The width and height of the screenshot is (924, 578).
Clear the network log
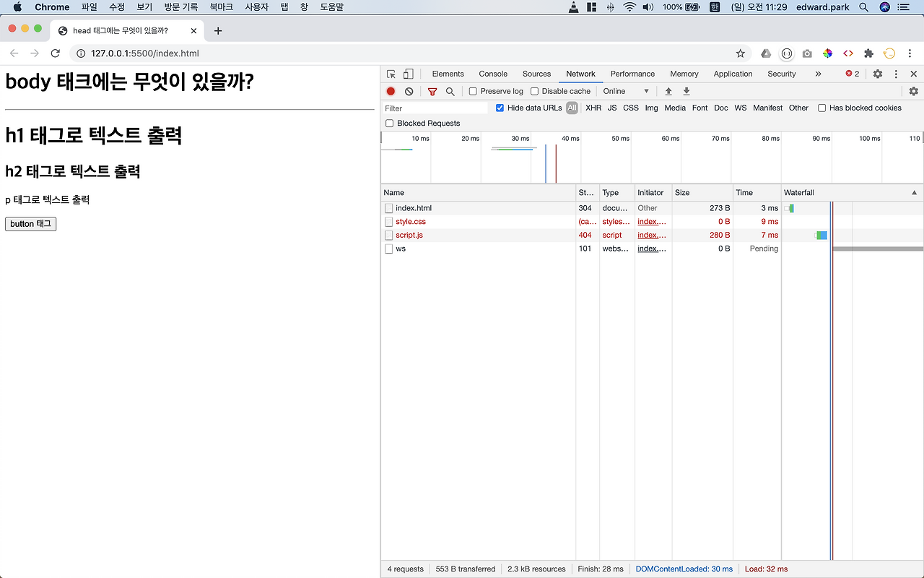[x=409, y=91]
